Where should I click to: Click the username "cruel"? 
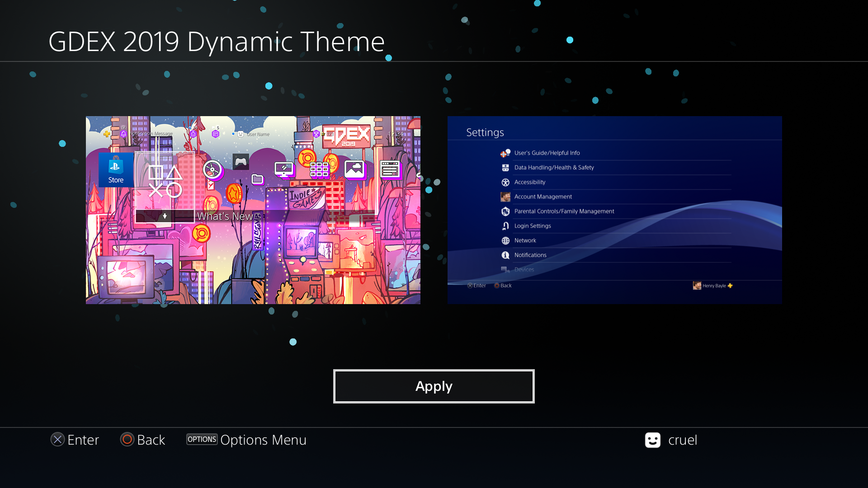683,440
